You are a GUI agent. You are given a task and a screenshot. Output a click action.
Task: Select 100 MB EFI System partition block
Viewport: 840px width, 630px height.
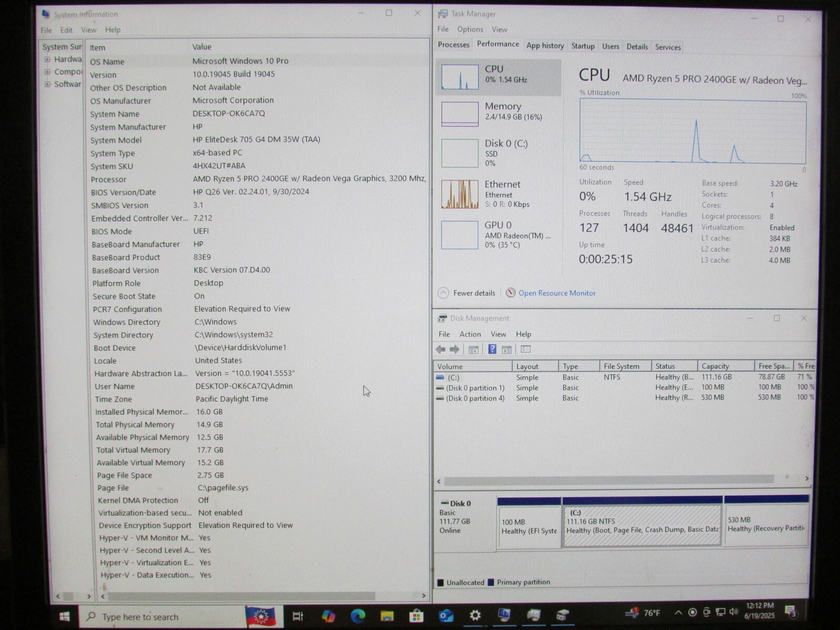(x=529, y=523)
